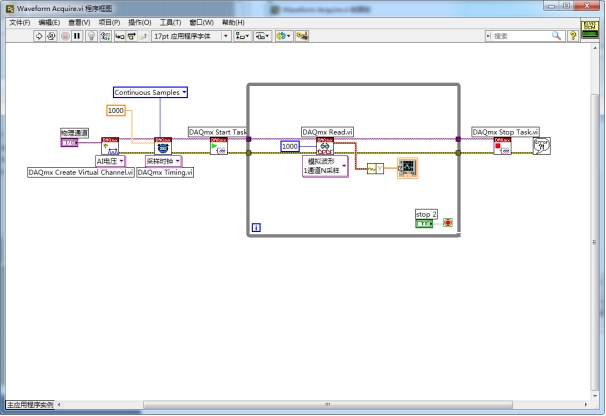
Task: Select the waveform graph indicator terminal
Action: (407, 167)
